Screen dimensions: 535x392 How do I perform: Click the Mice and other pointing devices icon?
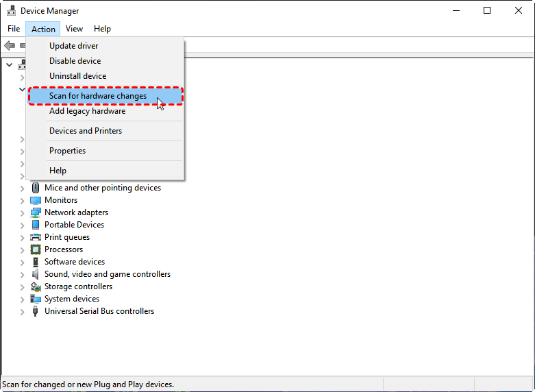coord(36,188)
